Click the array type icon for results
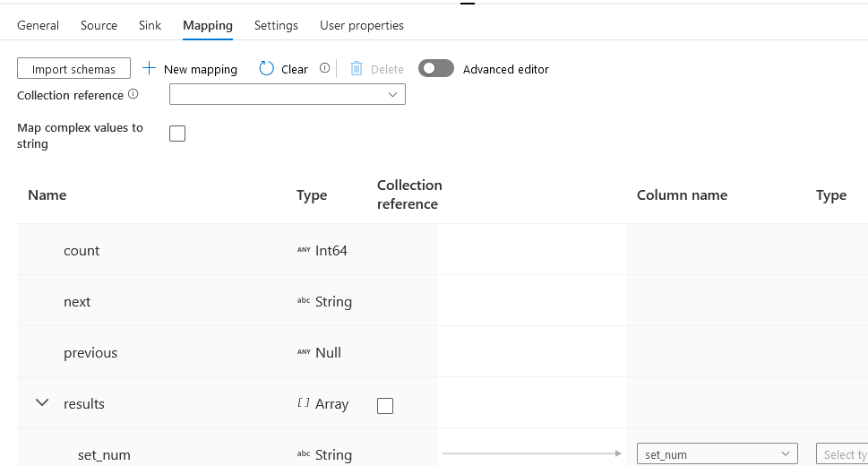Viewport: 868px width, 466px height. pos(303,403)
